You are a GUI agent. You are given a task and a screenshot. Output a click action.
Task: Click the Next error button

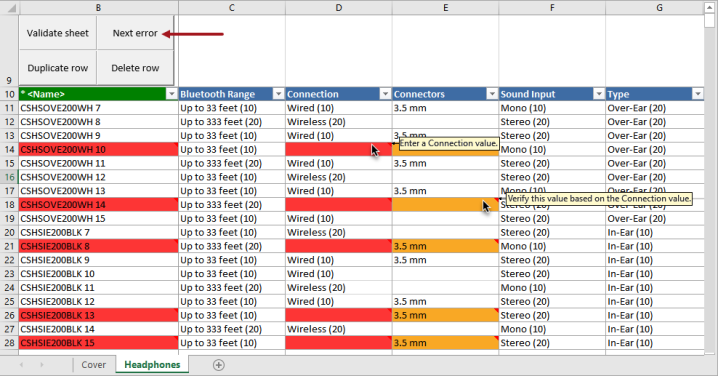pyautogui.click(x=135, y=33)
